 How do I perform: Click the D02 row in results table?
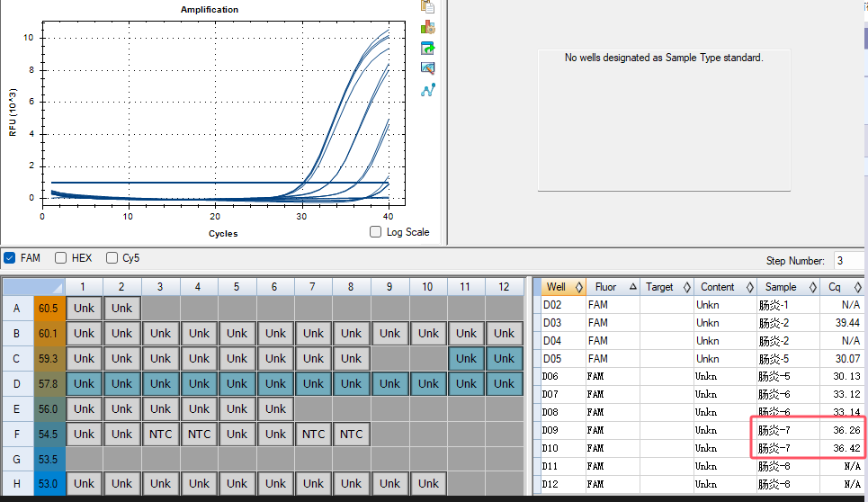(702, 305)
